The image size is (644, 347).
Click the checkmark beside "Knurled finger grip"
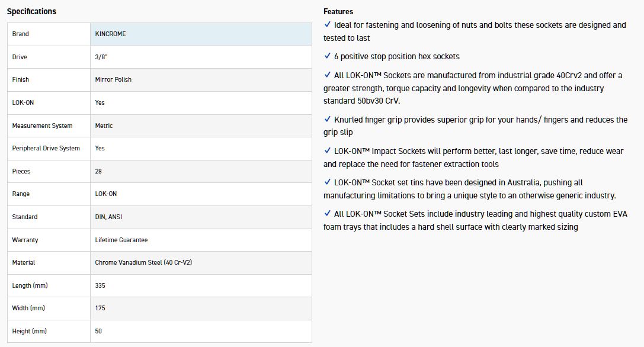(328, 120)
